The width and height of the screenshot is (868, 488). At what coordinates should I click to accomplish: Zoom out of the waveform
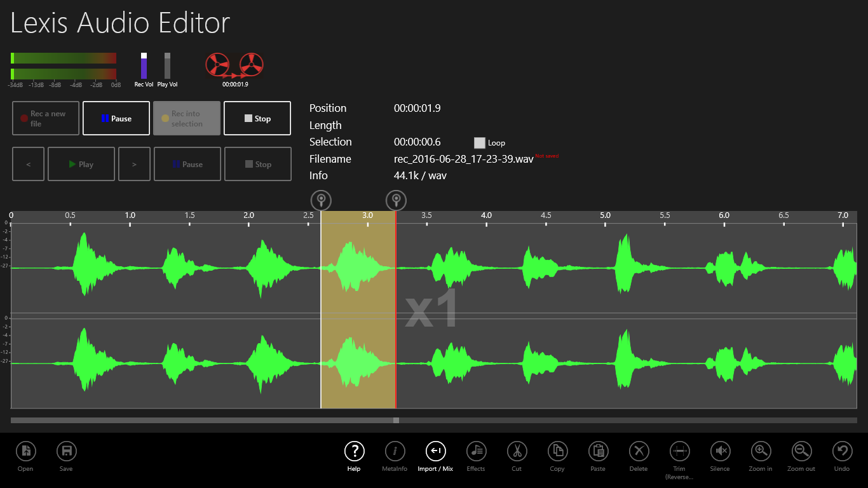tap(801, 452)
